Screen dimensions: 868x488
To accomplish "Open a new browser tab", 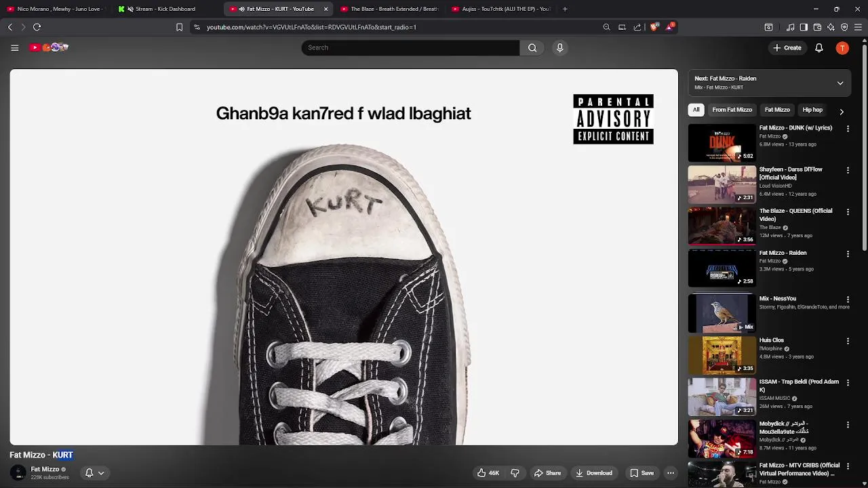I will [x=565, y=9].
